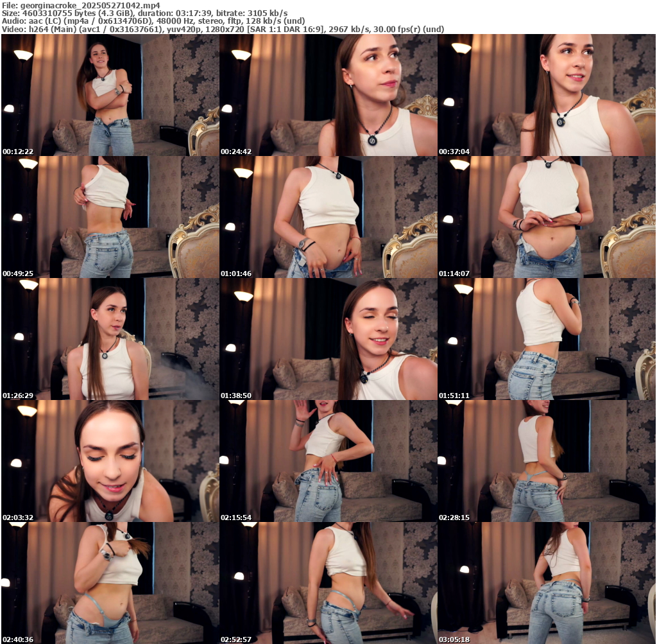Select the thumbnail stamped 01:14:07
The height and width of the screenshot is (644, 657).
tap(546, 217)
